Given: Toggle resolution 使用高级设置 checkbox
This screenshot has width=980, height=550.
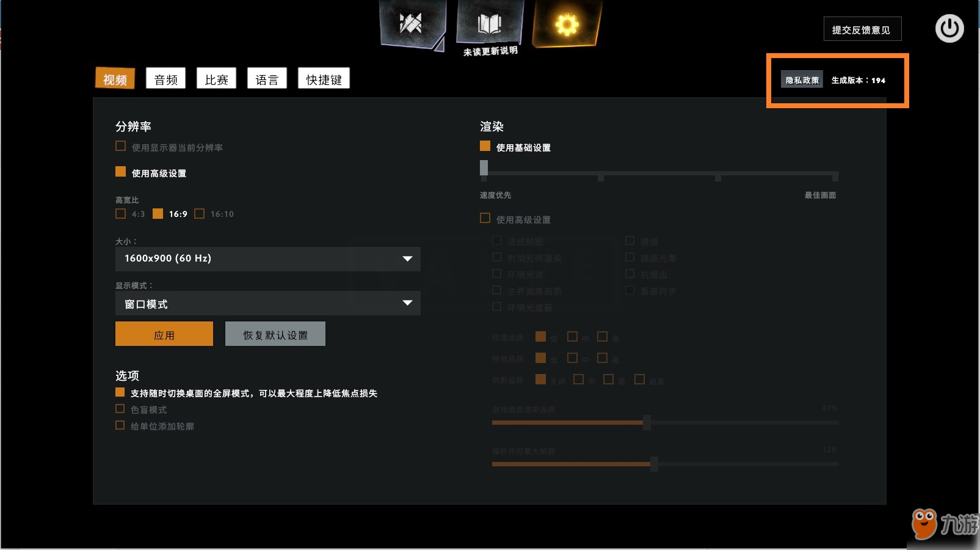Looking at the screenshot, I should tap(120, 172).
